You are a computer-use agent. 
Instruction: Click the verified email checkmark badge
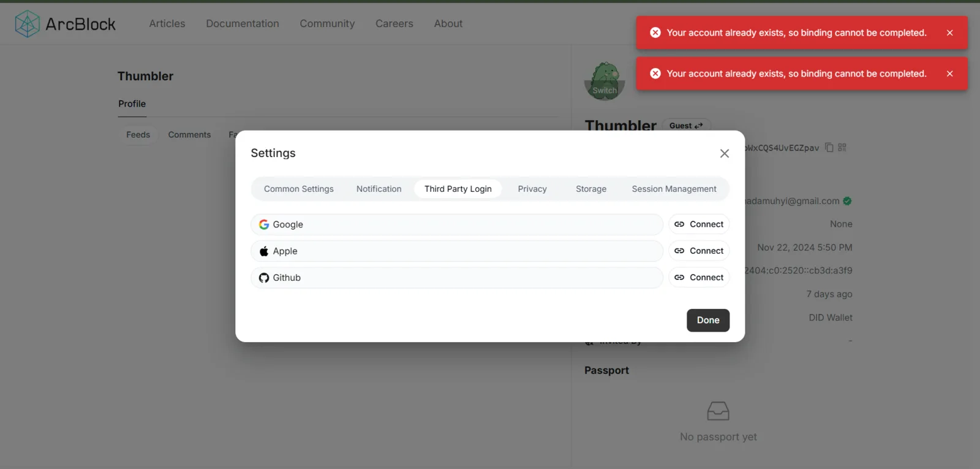pyautogui.click(x=847, y=201)
